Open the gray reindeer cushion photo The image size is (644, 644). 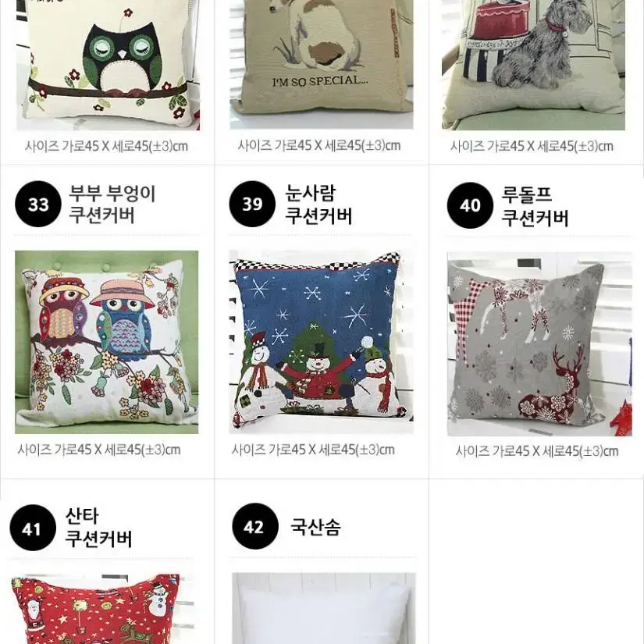tap(539, 344)
